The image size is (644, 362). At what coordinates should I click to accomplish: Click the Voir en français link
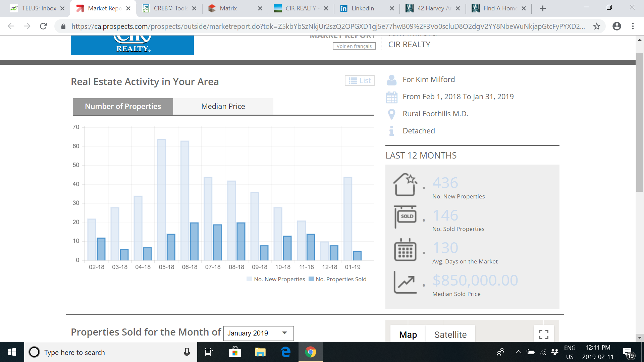354,46
